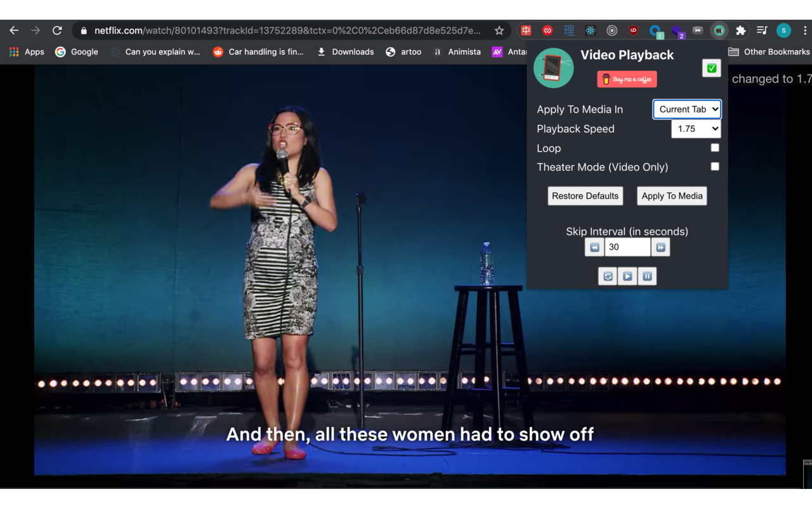The width and height of the screenshot is (812, 508).
Task: Reload the Netflix page
Action: (57, 30)
